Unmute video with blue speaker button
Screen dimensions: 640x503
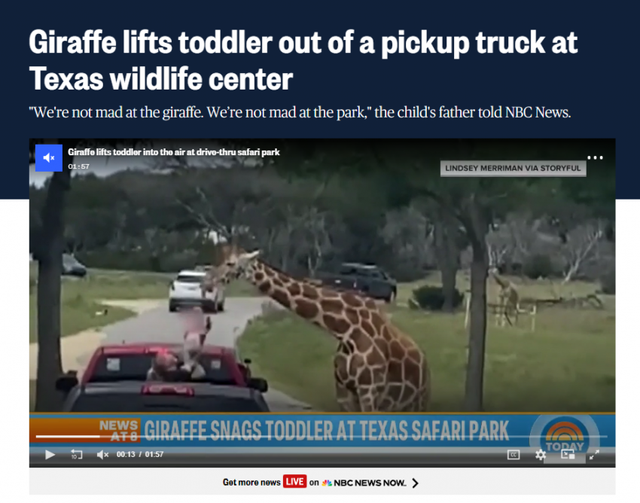point(49,158)
